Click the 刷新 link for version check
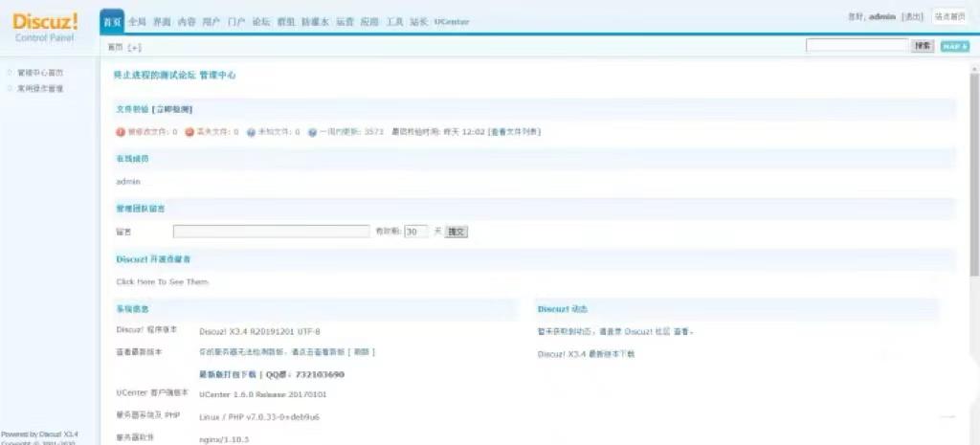 coord(361,352)
